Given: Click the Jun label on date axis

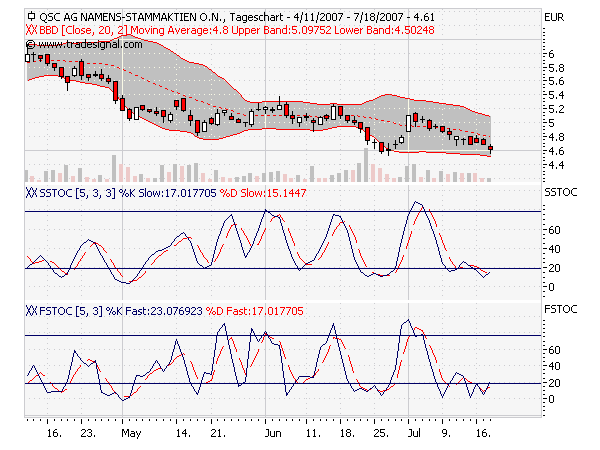Looking at the screenshot, I should pos(273,433).
